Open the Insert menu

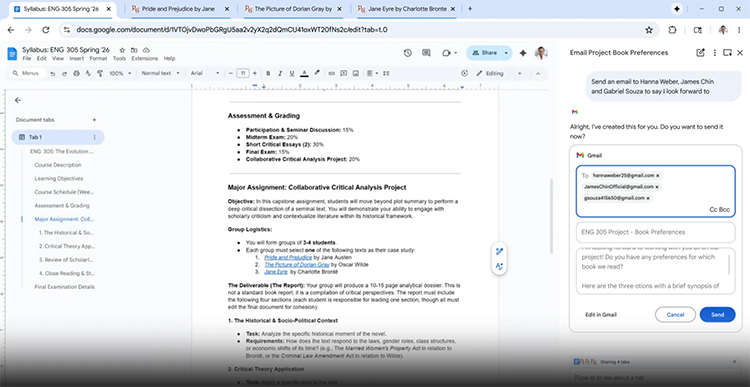tap(77, 58)
